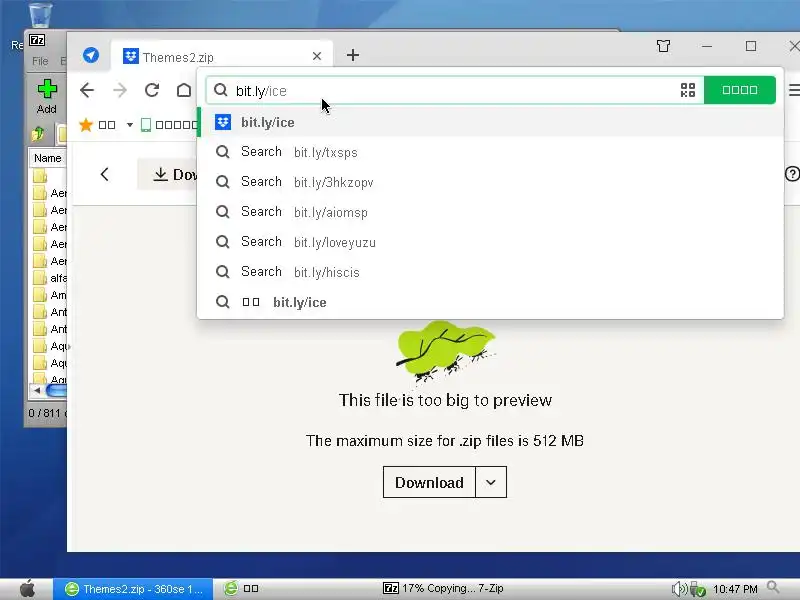Click the favorites star icon
The image size is (800, 600).
(x=86, y=124)
